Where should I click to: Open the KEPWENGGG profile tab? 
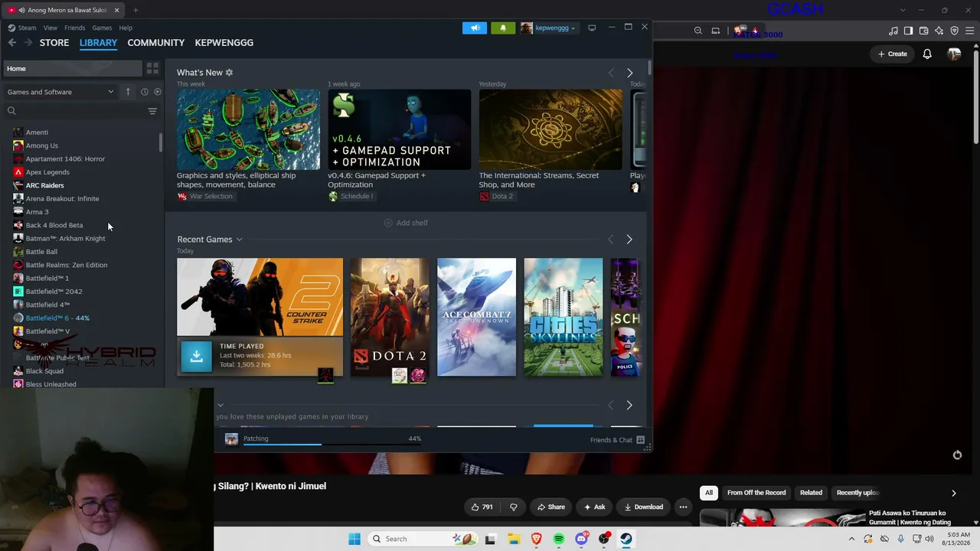(x=224, y=43)
